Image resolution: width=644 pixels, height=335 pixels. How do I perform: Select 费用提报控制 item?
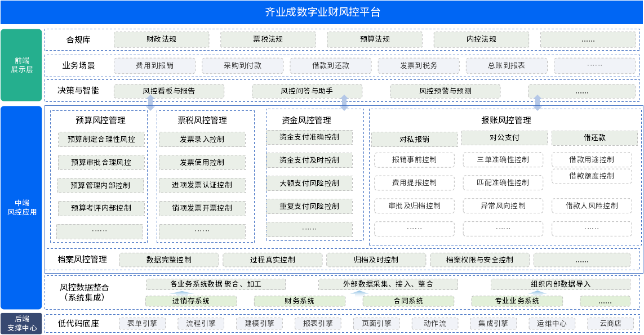point(415,182)
